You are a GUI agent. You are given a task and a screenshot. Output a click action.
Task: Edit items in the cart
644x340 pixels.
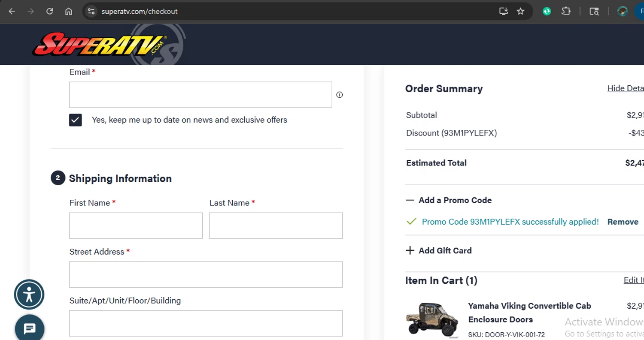point(634,280)
